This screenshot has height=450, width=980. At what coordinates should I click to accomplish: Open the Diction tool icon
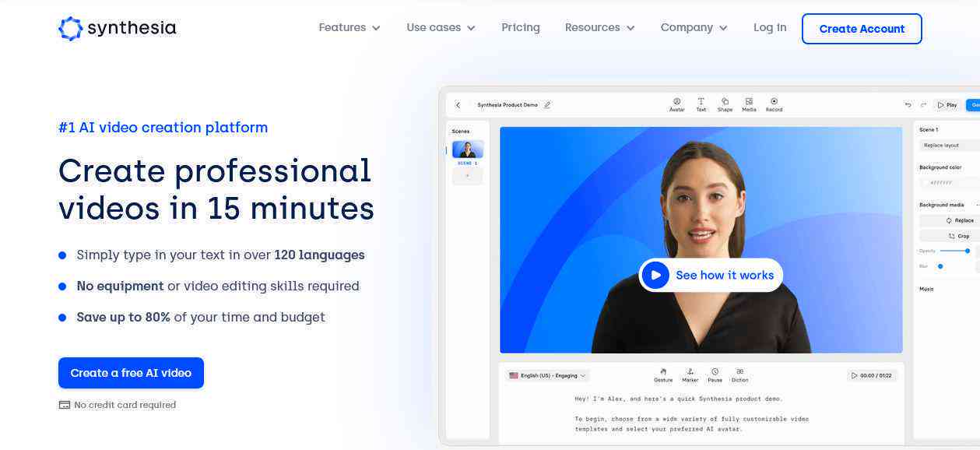tap(739, 374)
